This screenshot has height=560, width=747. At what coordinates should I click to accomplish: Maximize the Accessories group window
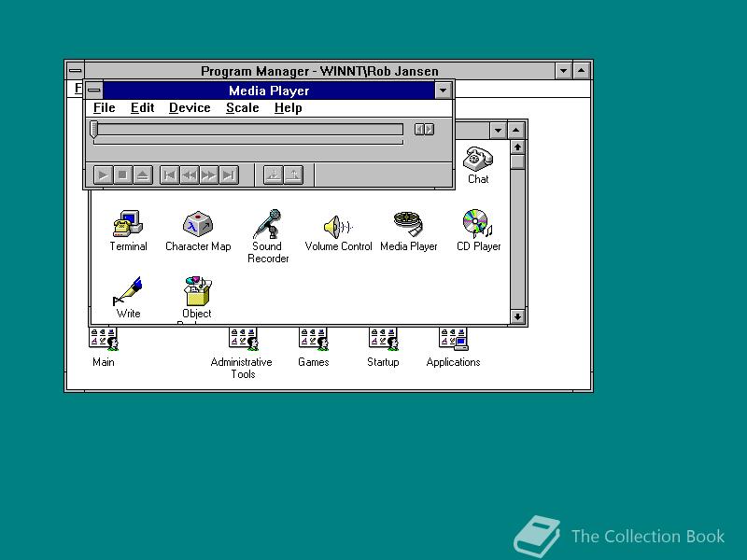[x=516, y=130]
